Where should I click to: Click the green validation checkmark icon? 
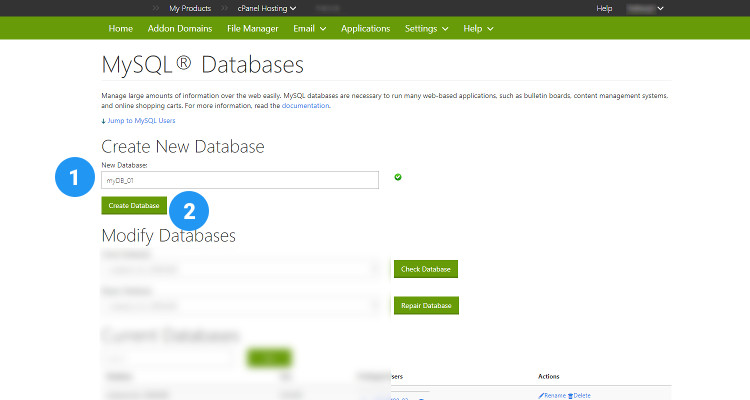tap(397, 177)
